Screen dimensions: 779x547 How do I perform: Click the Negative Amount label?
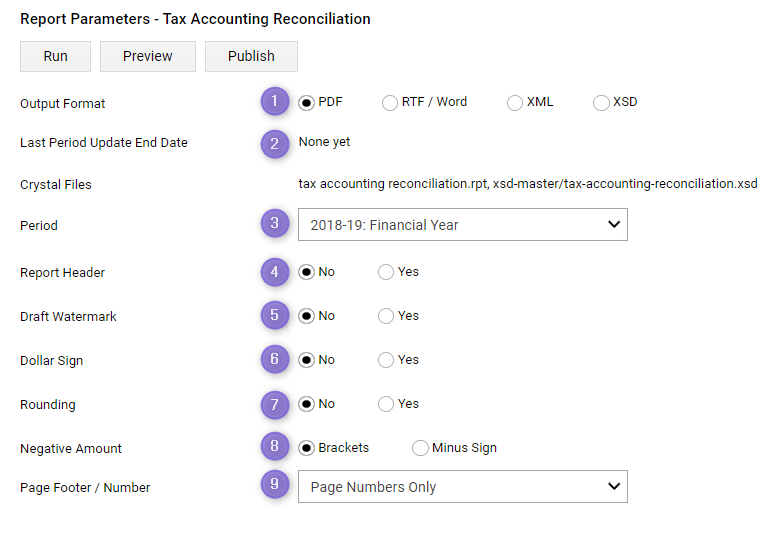[x=71, y=449]
